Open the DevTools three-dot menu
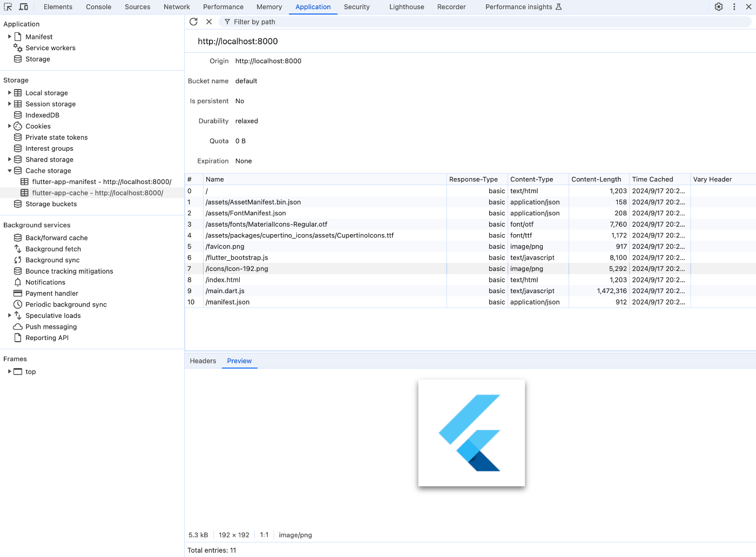This screenshot has width=756, height=557. [734, 7]
